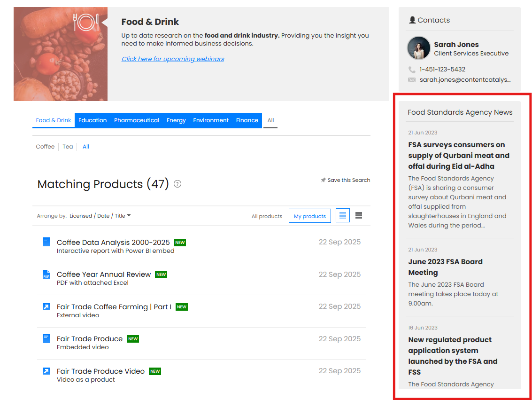The image size is (532, 400).
Task: Click the Food & Drink banner image
Action: coord(61,54)
